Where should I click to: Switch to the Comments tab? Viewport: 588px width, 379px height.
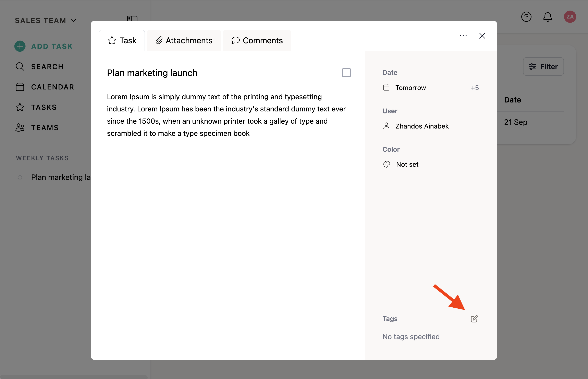tap(257, 41)
